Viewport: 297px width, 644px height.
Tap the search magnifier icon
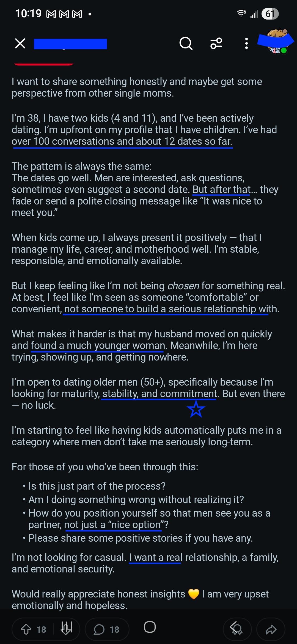pos(186,43)
